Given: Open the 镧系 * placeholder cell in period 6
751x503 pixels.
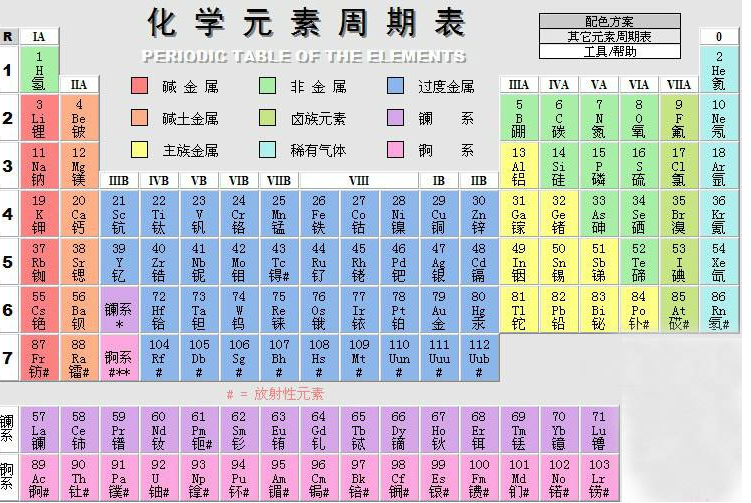Looking at the screenshot, I should [x=119, y=309].
